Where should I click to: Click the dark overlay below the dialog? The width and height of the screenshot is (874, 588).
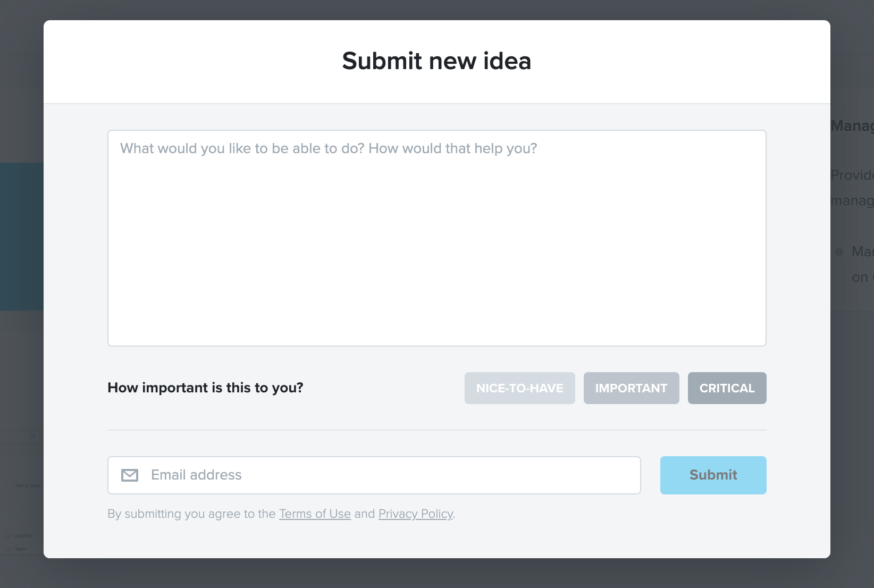coord(436,573)
